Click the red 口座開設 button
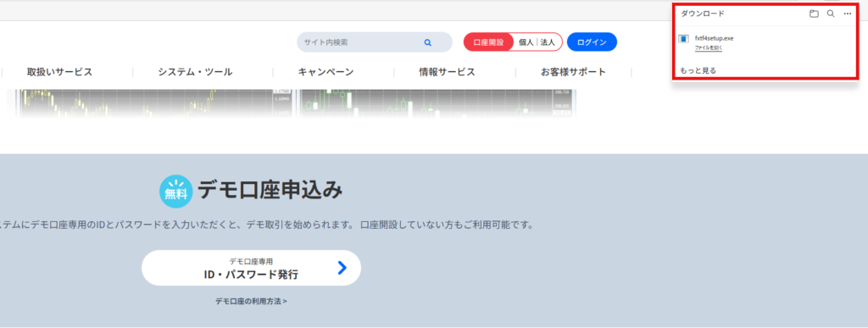Image resolution: width=868 pixels, height=328 pixels. 488,42
